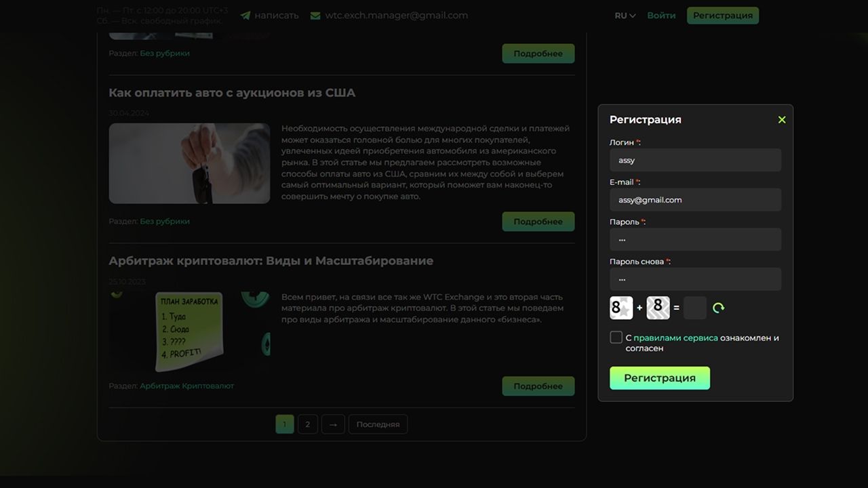Submit the form with green Регистрация button
This screenshot has width=868, height=488.
[x=659, y=378]
